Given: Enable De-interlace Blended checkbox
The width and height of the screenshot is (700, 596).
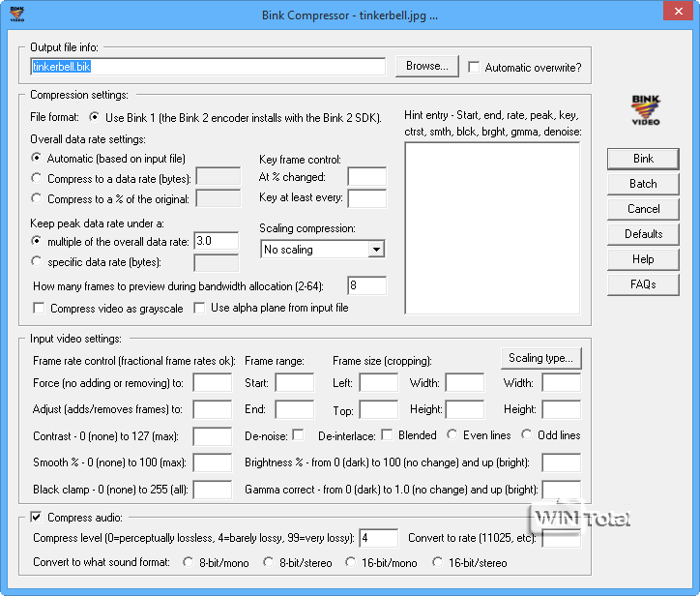Looking at the screenshot, I should coord(387,434).
